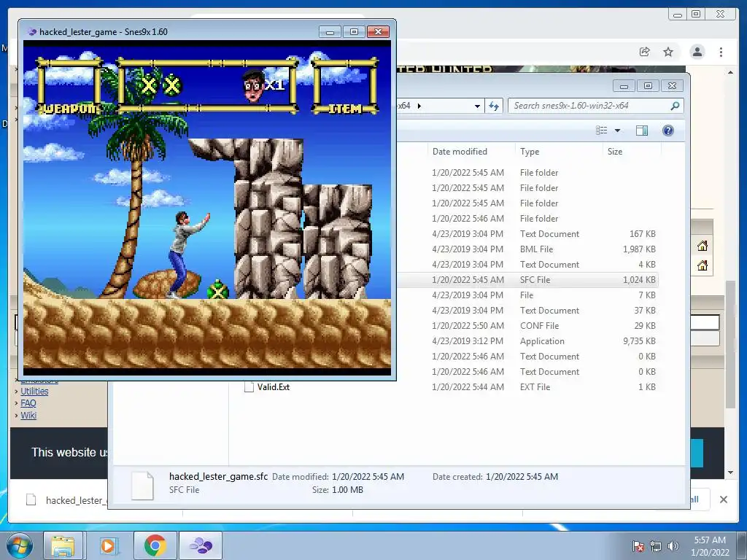Click hacked_lester_game.sfc file icon in details pane
Viewport: 747px width, 560px height.
click(x=142, y=485)
